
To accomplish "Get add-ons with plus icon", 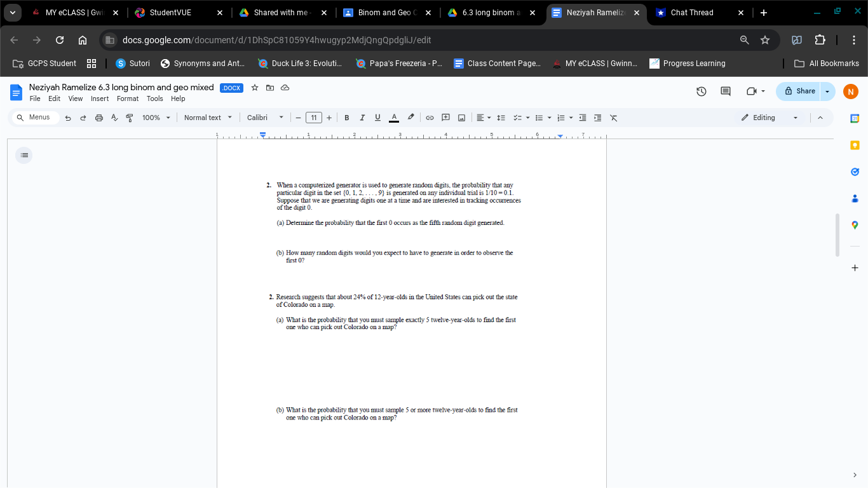I will point(855,268).
